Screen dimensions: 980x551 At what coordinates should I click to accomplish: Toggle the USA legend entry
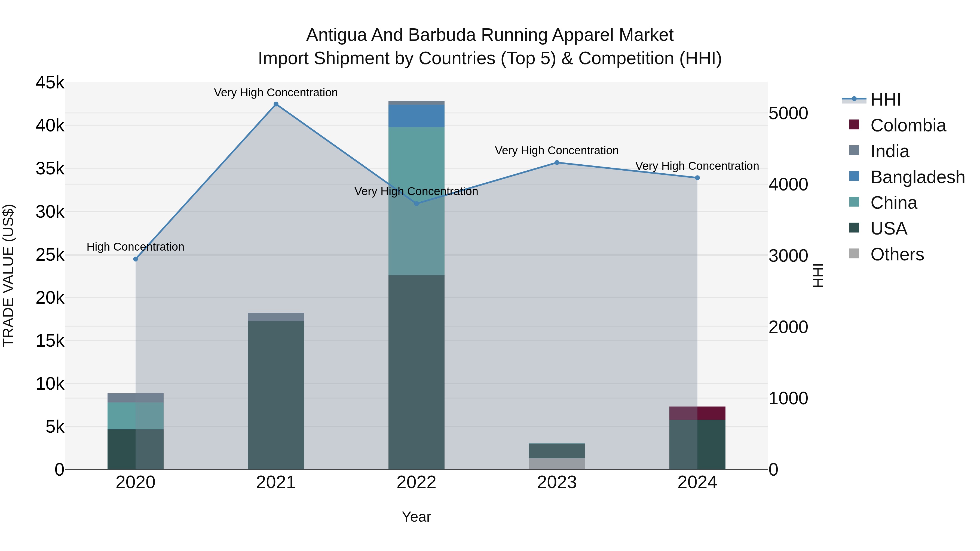pos(878,229)
